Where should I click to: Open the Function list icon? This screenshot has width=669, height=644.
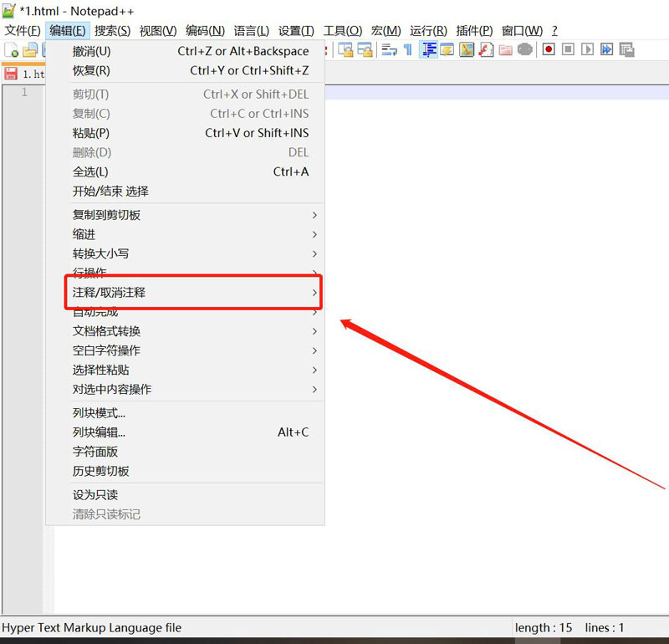coord(486,50)
